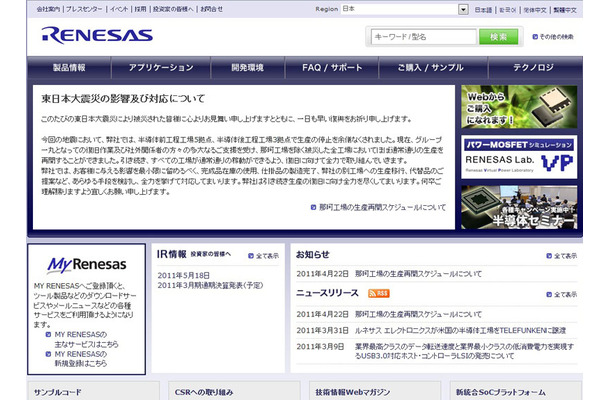Open 会社案内 link in top bar

(48, 9)
